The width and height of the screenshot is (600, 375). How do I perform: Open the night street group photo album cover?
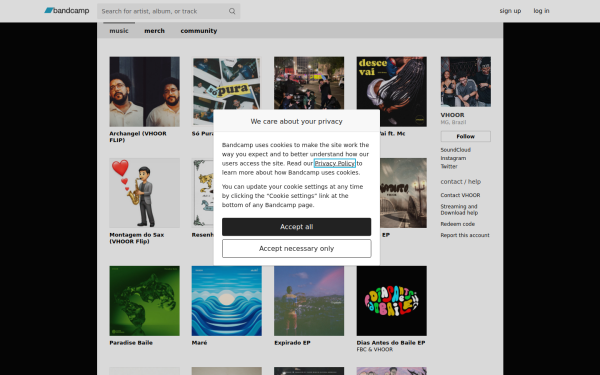(309, 83)
